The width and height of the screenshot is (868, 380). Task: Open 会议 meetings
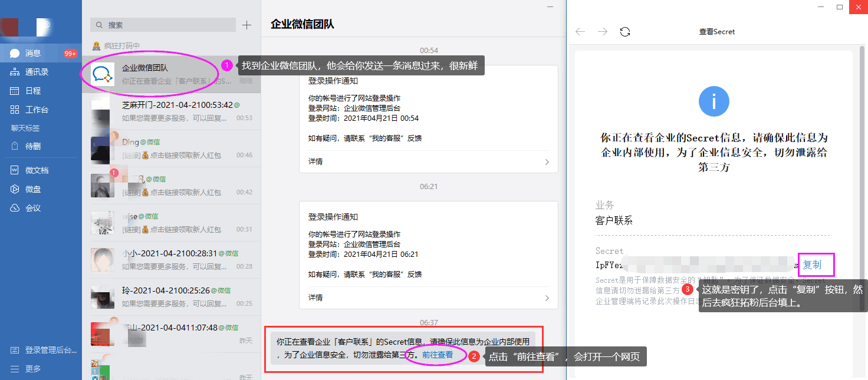click(40, 208)
